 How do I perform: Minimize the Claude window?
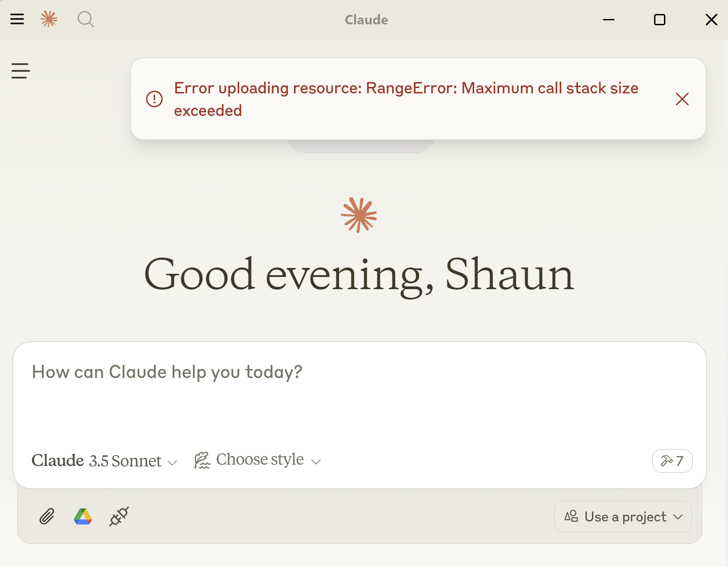[x=609, y=19]
